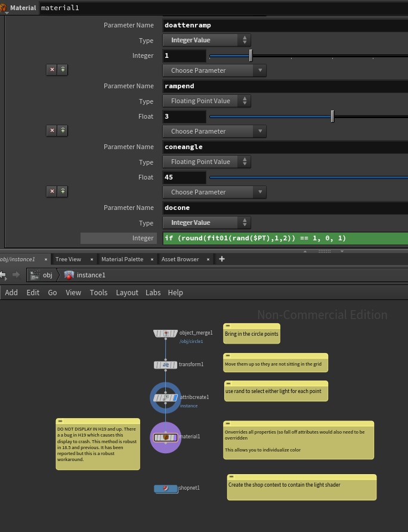408x532 pixels.
Task: Select the shopnet1 node
Action: pos(165,489)
